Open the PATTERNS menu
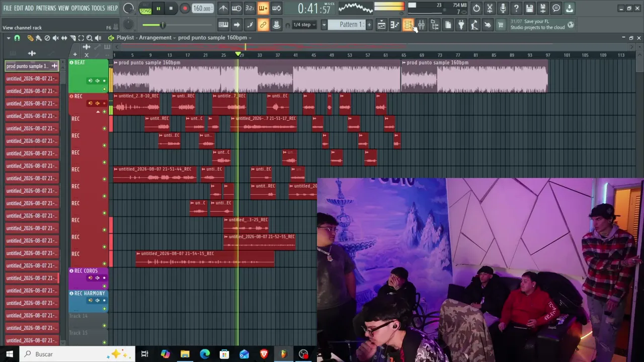 pyautogui.click(x=46, y=8)
